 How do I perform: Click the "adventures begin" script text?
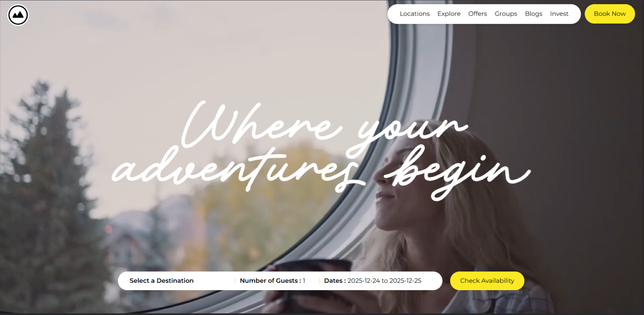320,171
